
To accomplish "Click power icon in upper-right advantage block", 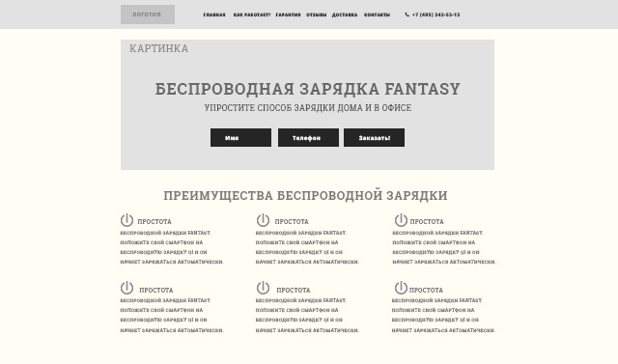I will point(401,220).
